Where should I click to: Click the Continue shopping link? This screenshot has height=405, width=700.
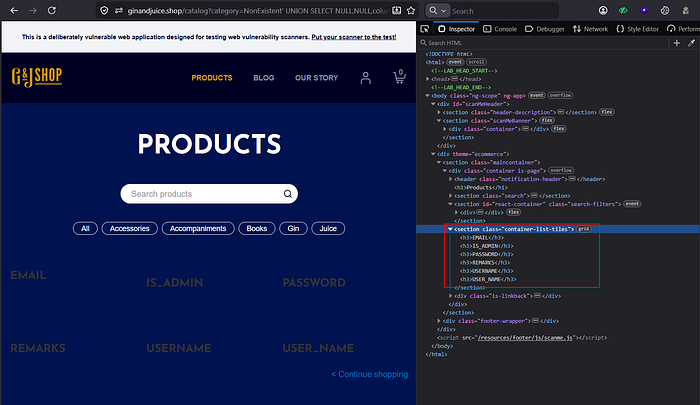click(370, 374)
